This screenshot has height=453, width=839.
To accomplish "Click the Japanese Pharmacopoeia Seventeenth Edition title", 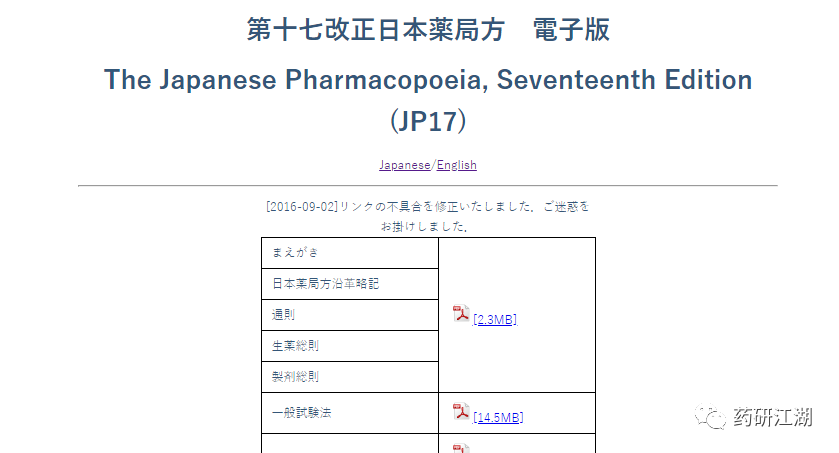I will pyautogui.click(x=428, y=80).
